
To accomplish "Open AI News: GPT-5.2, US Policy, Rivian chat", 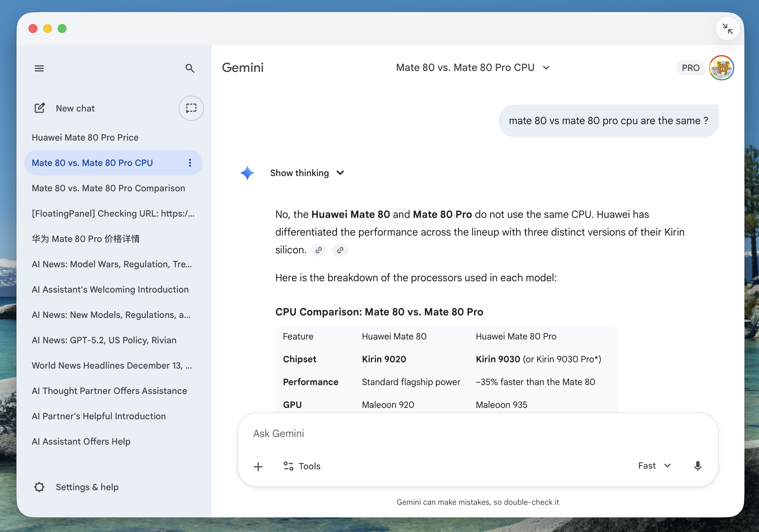I will click(x=113, y=340).
